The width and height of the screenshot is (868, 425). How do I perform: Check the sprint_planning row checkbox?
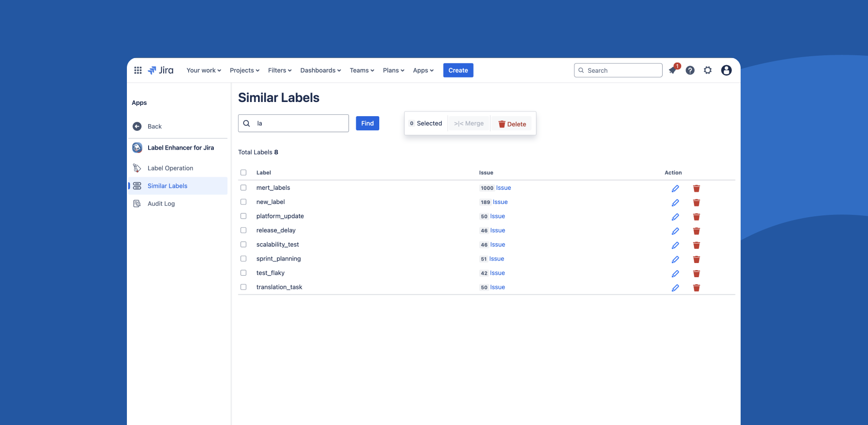click(243, 258)
